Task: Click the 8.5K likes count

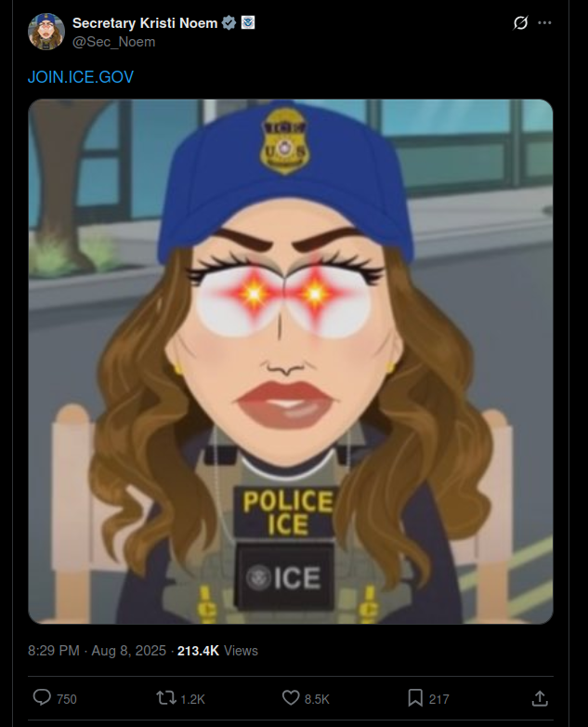Action: [x=317, y=699]
